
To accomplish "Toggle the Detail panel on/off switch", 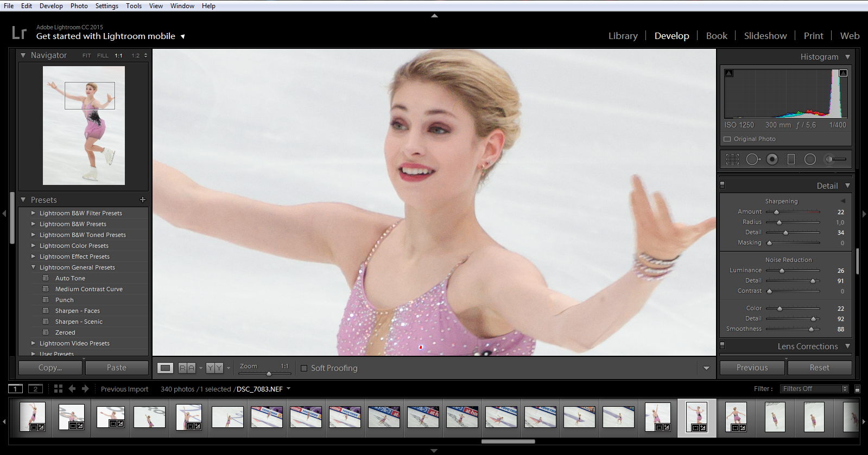I will click(x=723, y=185).
